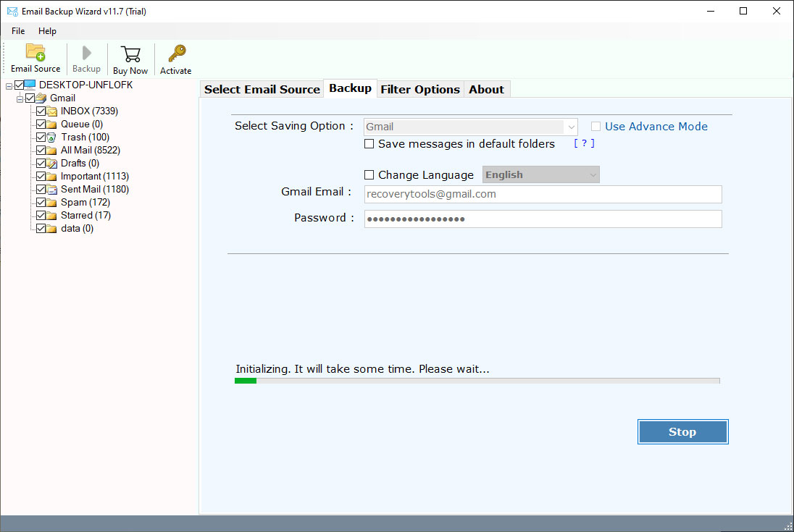Click the Starred folder icon
The image size is (794, 532).
pyautogui.click(x=51, y=216)
